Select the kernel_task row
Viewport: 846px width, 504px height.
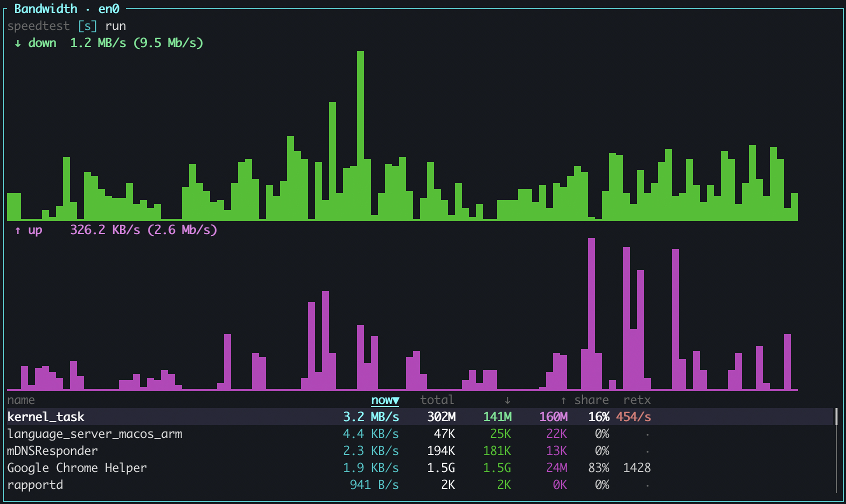pos(420,416)
